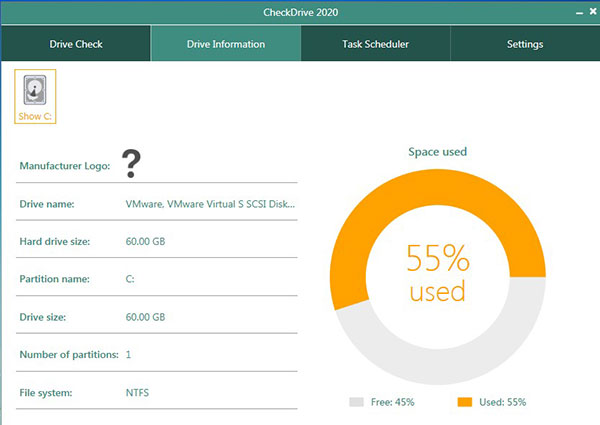
Task: Click the Hard drive size 60.00 GB value
Action: [145, 241]
